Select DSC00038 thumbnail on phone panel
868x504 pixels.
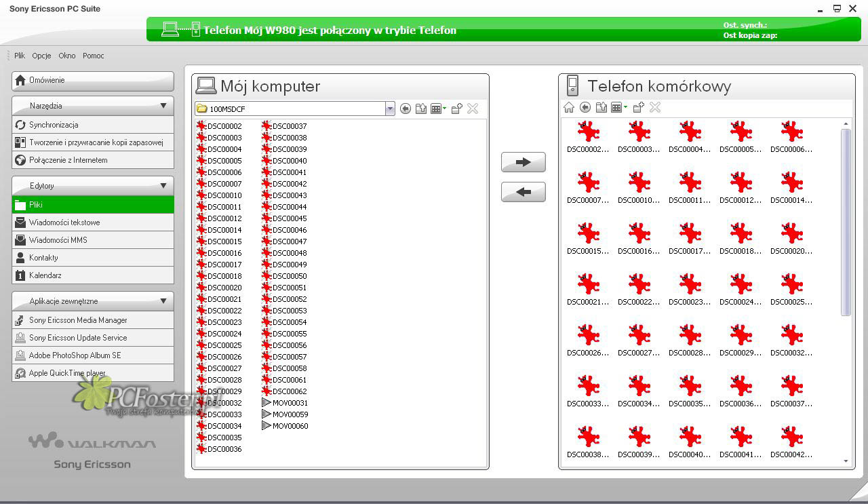pyautogui.click(x=588, y=442)
